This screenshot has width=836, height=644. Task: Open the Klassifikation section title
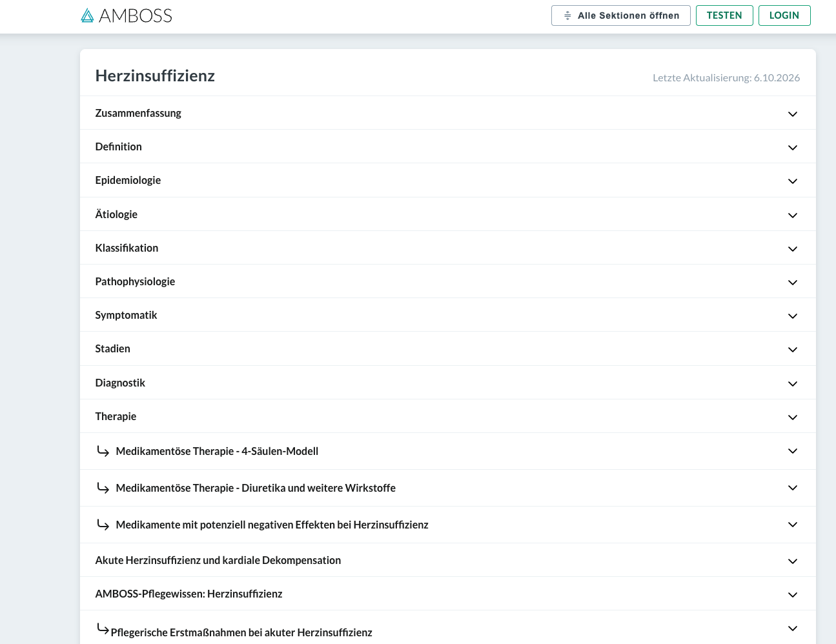pos(127,248)
